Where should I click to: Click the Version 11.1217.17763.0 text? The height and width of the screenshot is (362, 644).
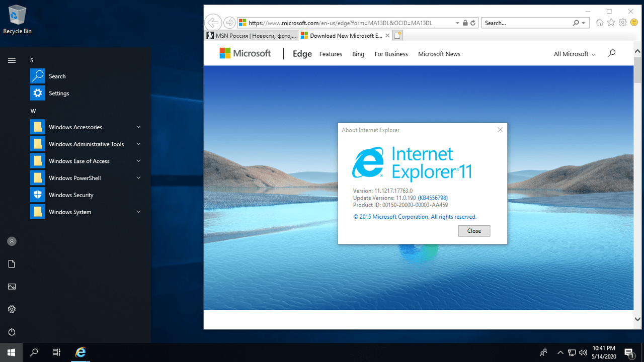pyautogui.click(x=383, y=191)
